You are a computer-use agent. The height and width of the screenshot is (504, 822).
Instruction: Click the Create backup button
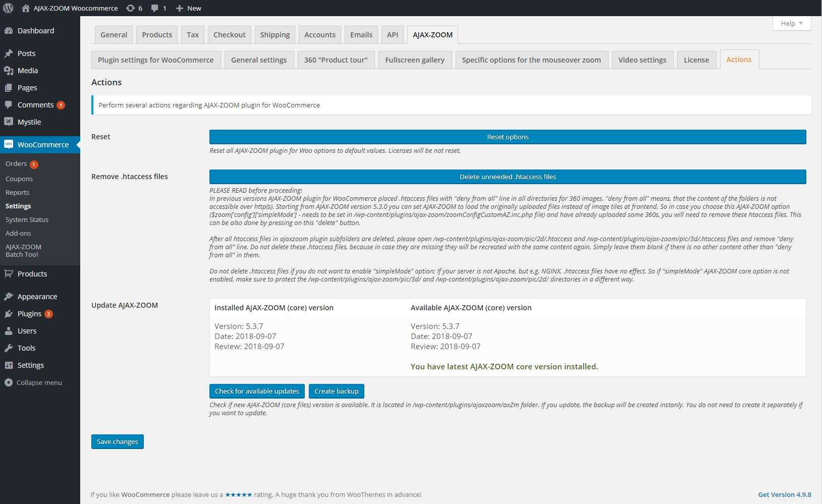(x=337, y=391)
